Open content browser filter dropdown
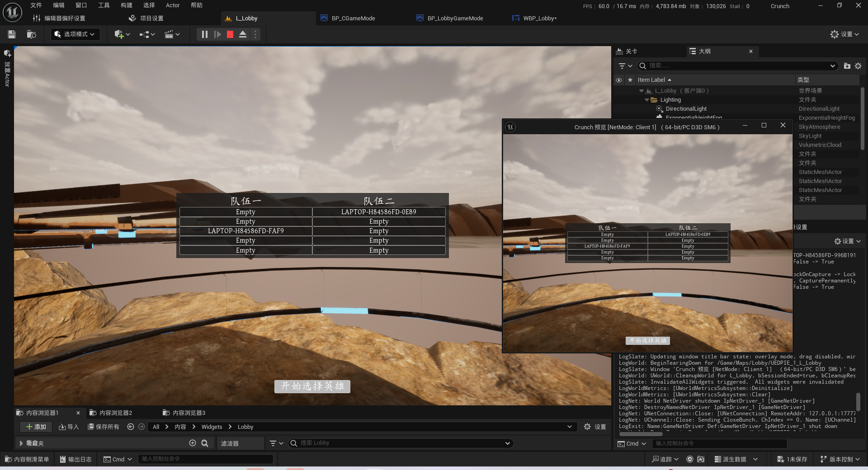 click(x=276, y=443)
